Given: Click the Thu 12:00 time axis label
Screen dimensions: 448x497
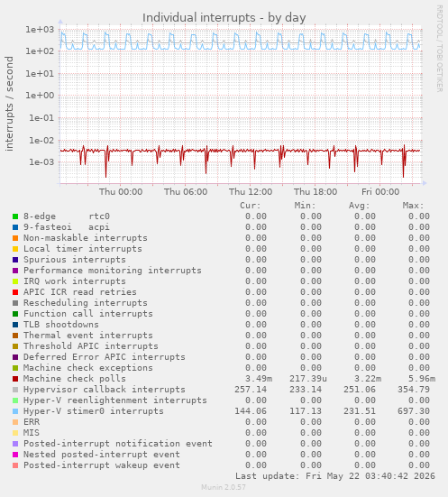Looking at the screenshot, I should 251,192.
